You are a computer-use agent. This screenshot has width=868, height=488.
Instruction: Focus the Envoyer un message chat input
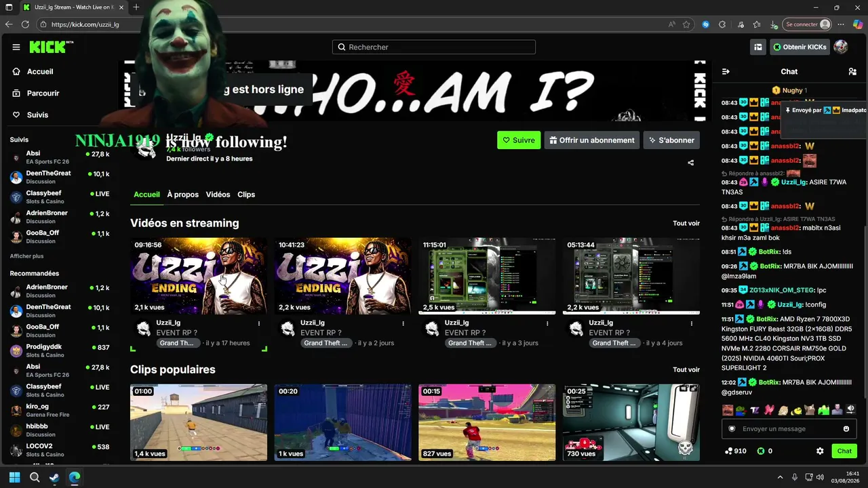coord(789,429)
